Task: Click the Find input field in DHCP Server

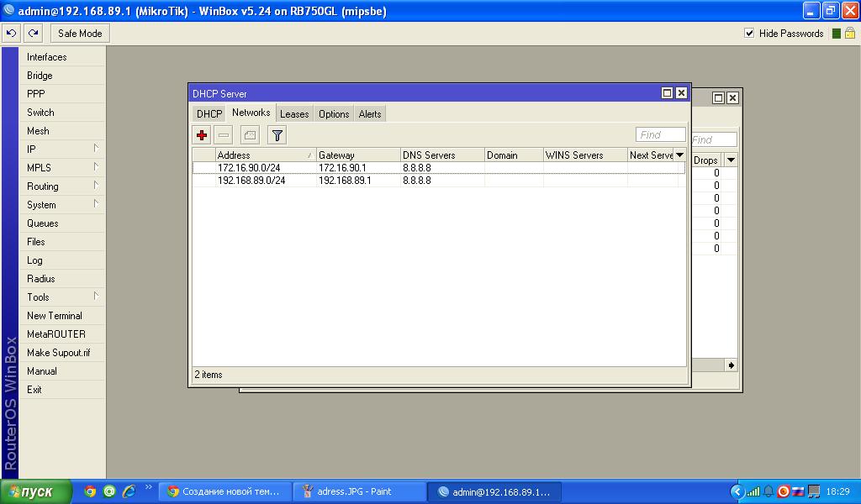Action: point(661,135)
